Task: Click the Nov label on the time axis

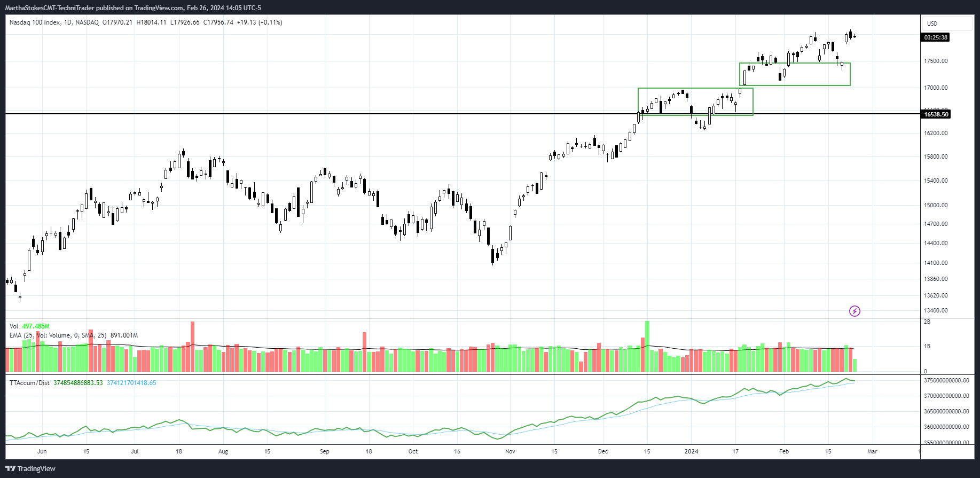Action: pyautogui.click(x=511, y=451)
